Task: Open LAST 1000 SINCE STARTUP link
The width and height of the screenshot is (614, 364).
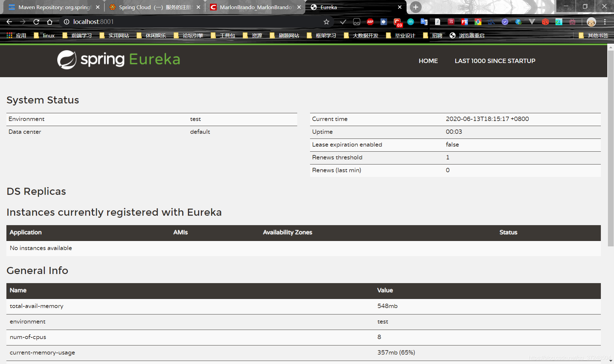Action: [x=495, y=61]
